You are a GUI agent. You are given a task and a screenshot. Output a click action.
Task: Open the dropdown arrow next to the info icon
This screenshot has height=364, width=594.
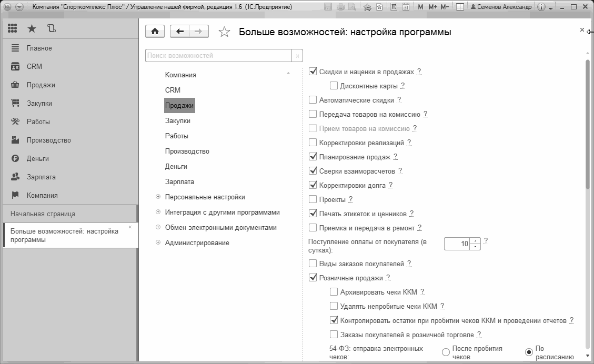point(550,7)
